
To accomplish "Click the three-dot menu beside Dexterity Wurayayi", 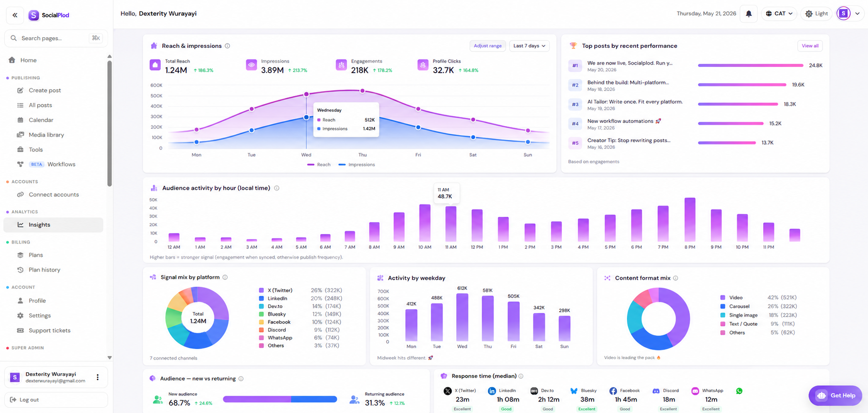I will point(98,377).
